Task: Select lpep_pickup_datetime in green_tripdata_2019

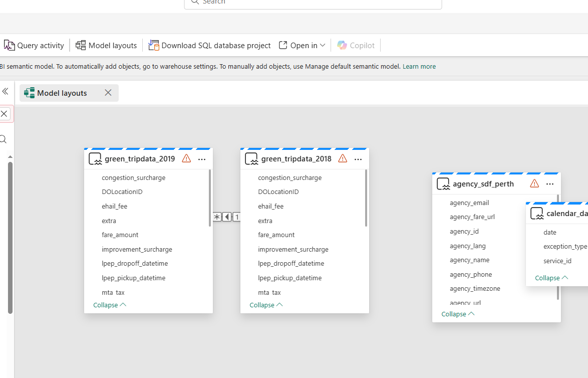Action: [134, 278]
